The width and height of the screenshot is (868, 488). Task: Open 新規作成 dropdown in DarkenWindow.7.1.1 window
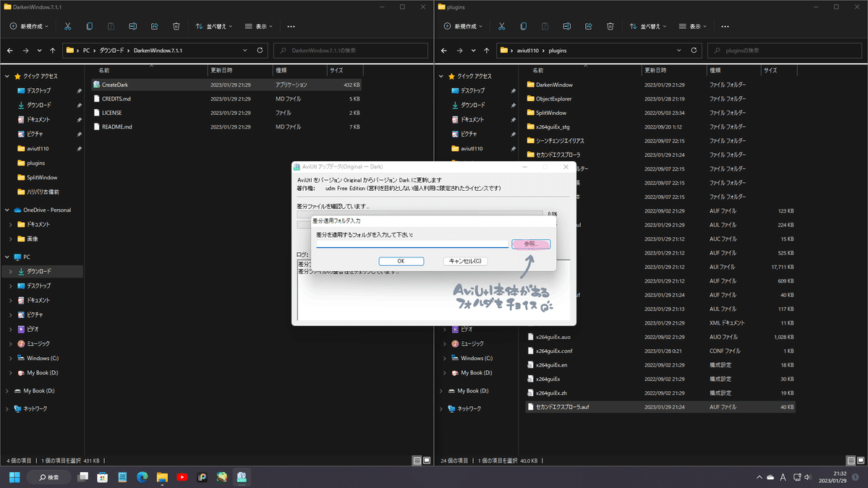tap(30, 26)
